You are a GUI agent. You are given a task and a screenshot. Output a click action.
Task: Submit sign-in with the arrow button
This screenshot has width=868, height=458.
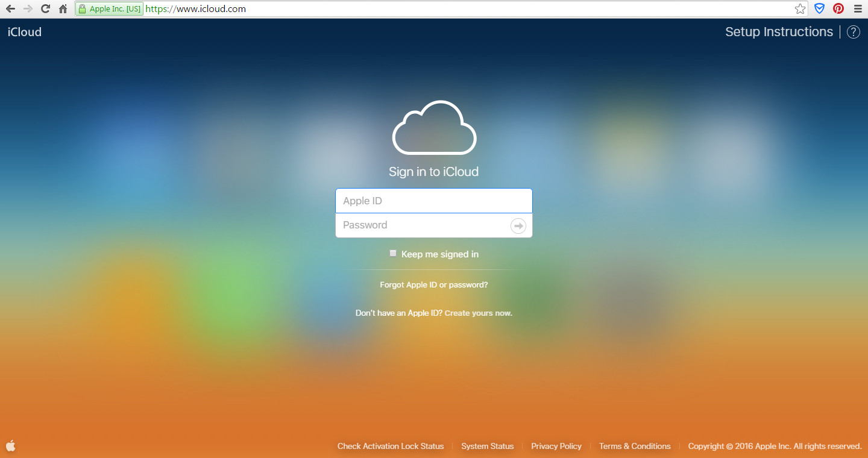click(518, 225)
